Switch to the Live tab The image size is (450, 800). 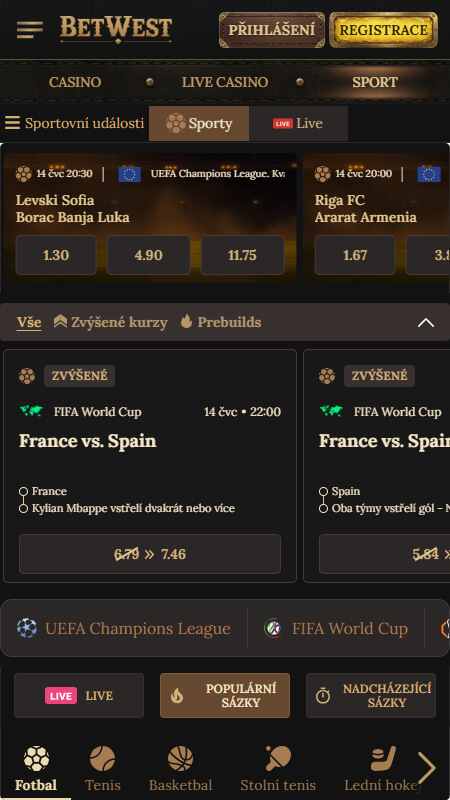click(298, 123)
